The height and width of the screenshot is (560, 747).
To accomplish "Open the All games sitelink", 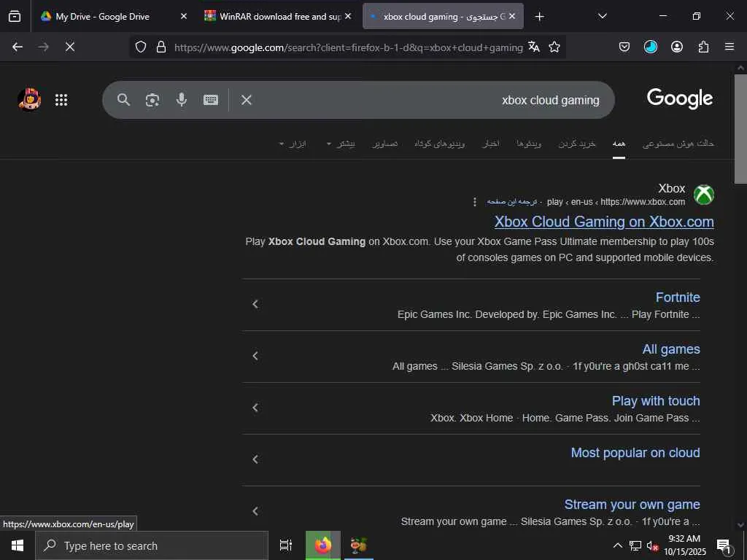I will point(671,349).
